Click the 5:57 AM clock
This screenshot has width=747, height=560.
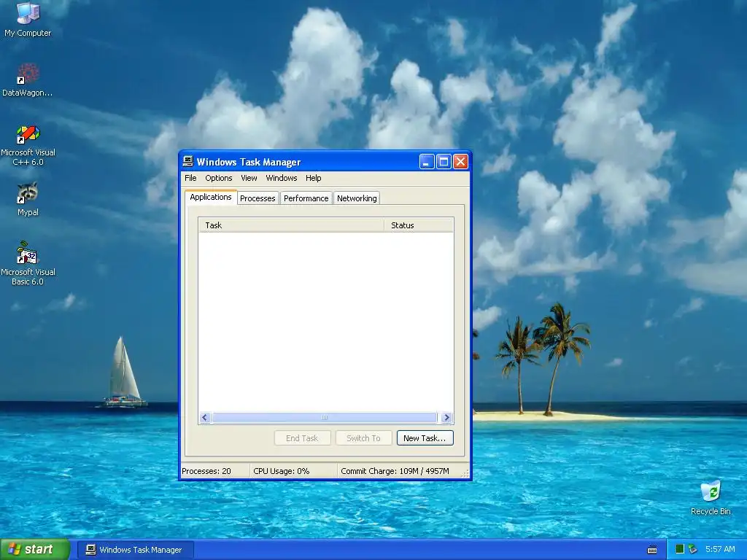[720, 549]
